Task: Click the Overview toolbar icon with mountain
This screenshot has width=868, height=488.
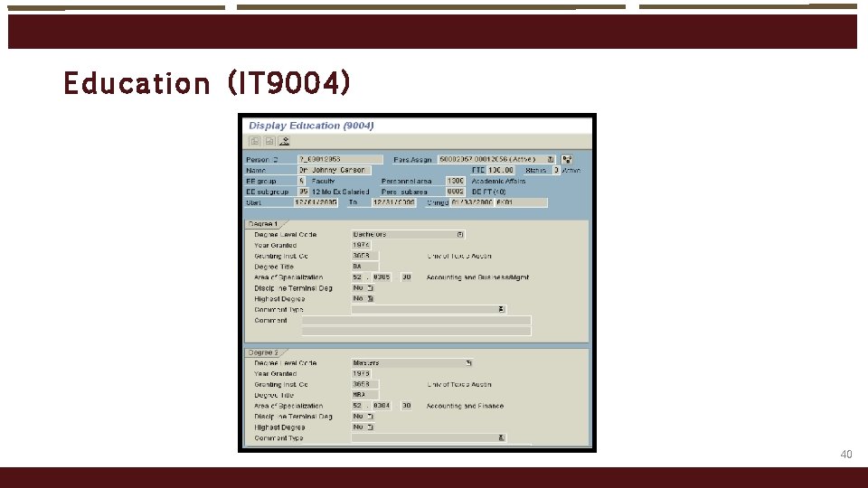Action: tap(285, 142)
